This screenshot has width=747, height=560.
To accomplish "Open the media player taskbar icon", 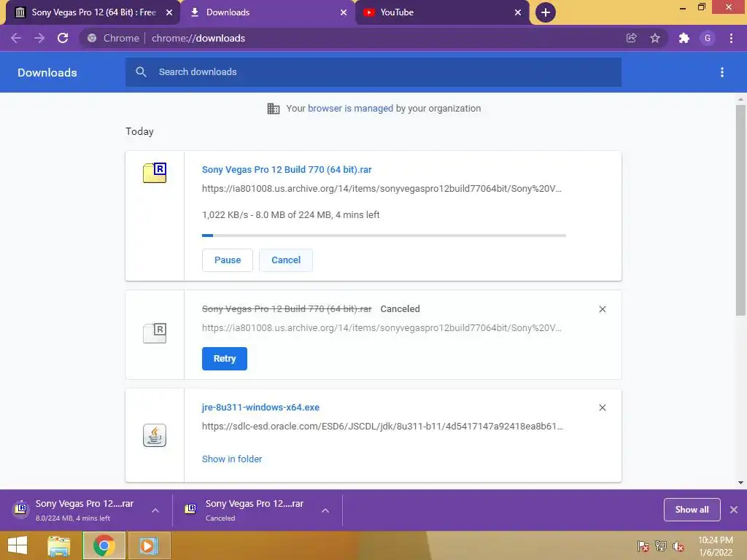I will pyautogui.click(x=149, y=545).
